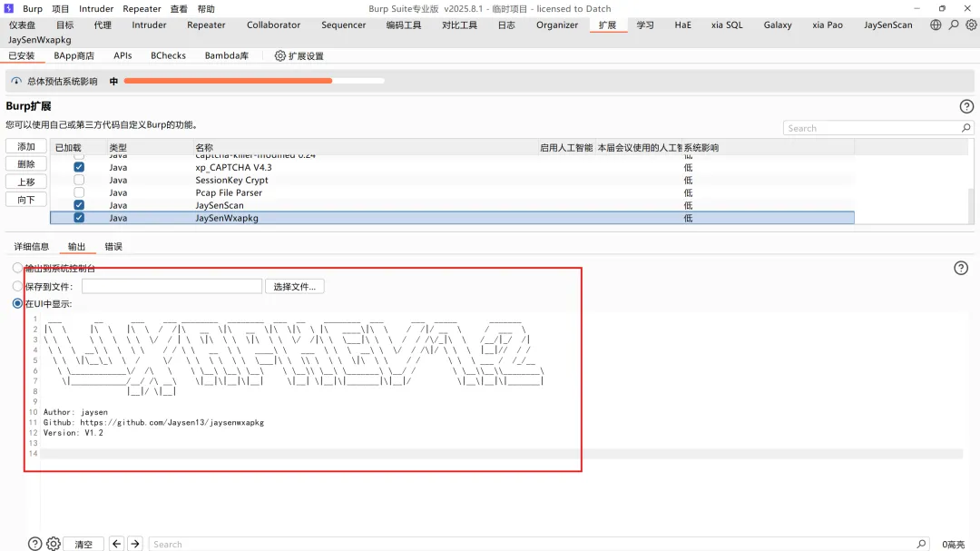
Task: Open the Galaxy tab
Action: click(778, 25)
